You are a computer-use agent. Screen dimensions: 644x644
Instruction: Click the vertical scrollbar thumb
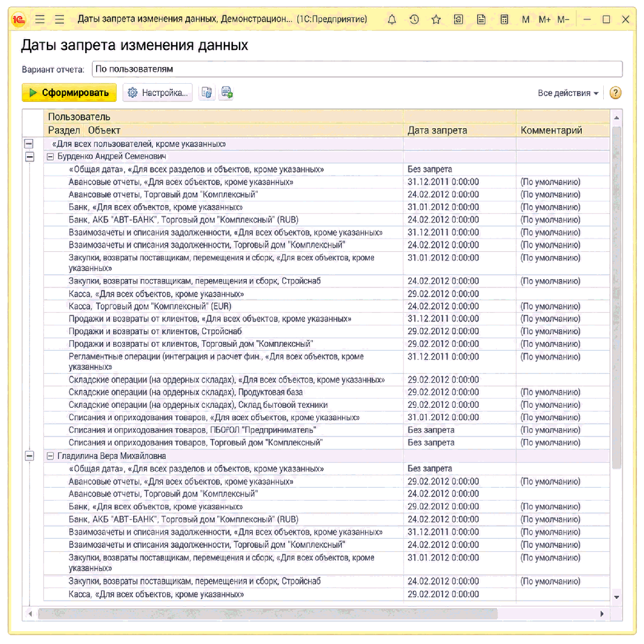617,298
